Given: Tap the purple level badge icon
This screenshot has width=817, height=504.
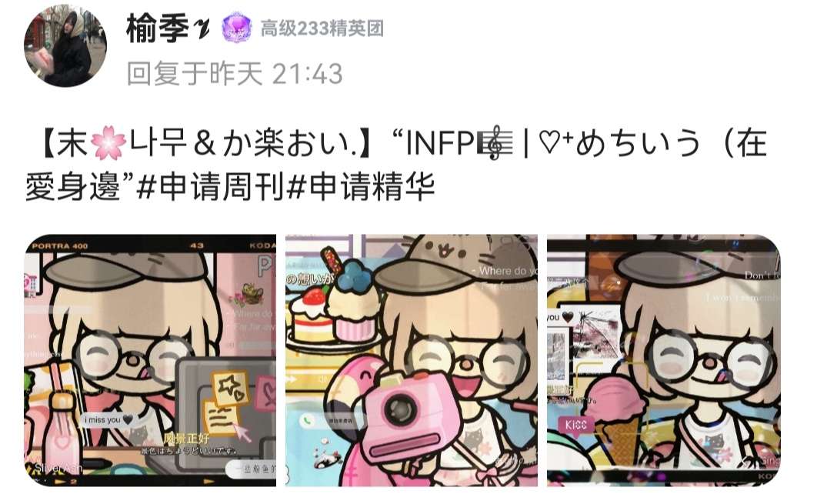Looking at the screenshot, I should (236, 28).
